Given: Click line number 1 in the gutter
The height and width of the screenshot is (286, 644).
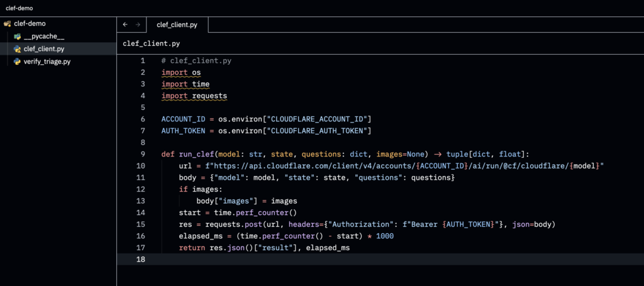Looking at the screenshot, I should coord(143,61).
